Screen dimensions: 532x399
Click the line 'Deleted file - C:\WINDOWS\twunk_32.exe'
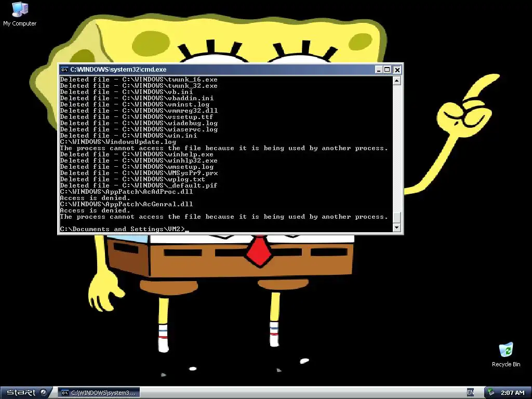pos(139,86)
